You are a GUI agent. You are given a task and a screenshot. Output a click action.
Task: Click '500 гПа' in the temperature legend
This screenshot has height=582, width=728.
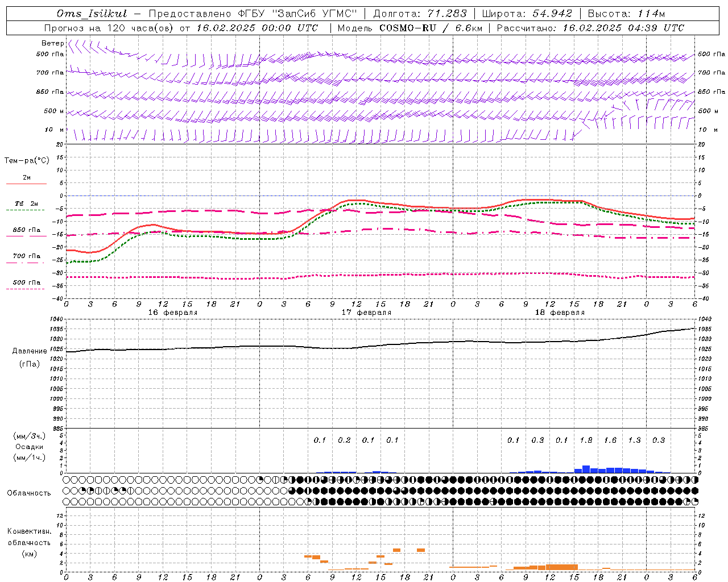coord(26,282)
